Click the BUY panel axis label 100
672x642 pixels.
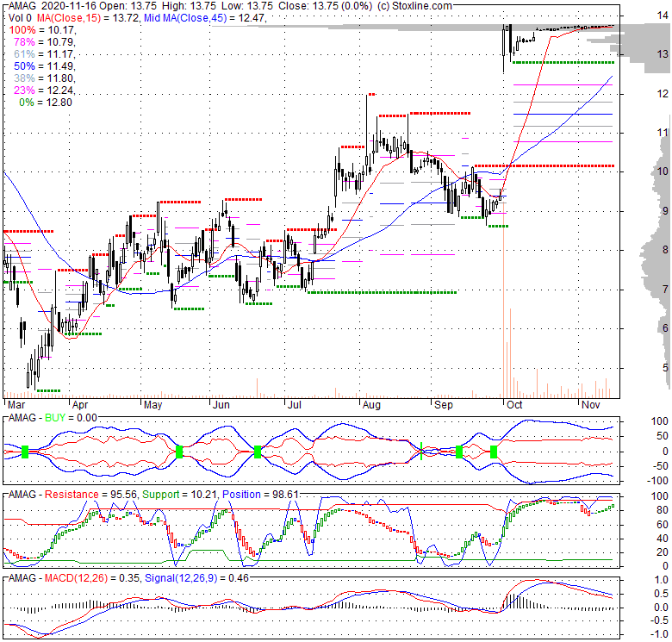pyautogui.click(x=660, y=421)
